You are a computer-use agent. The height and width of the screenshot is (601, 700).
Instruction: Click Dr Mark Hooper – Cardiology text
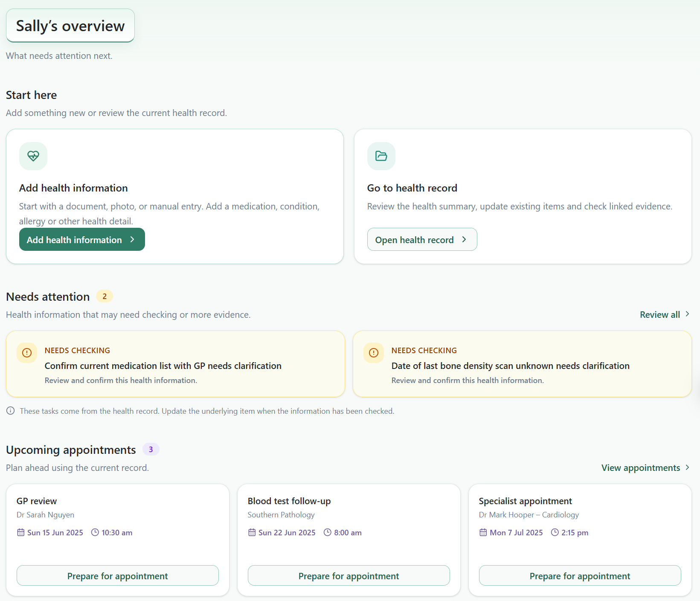(529, 515)
